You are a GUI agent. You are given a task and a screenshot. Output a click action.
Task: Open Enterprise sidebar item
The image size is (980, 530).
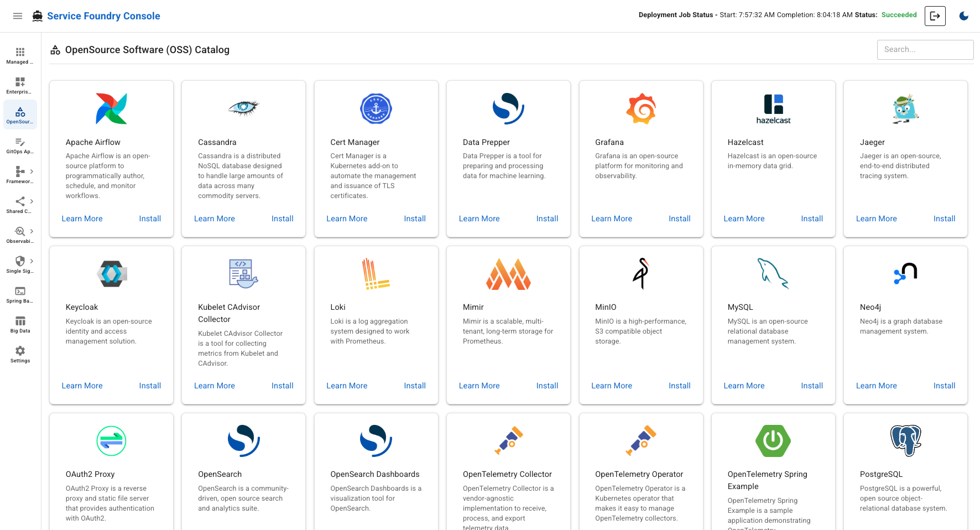pos(20,85)
